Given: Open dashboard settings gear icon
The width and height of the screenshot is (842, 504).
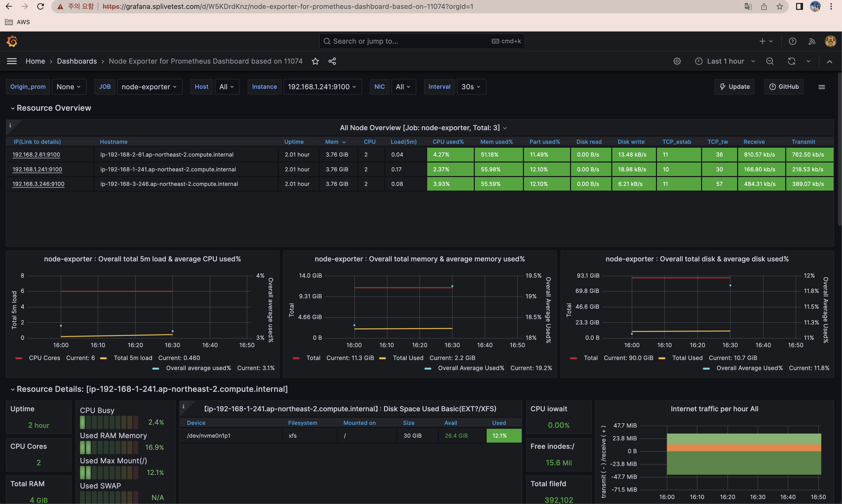Looking at the screenshot, I should pyautogui.click(x=677, y=61).
